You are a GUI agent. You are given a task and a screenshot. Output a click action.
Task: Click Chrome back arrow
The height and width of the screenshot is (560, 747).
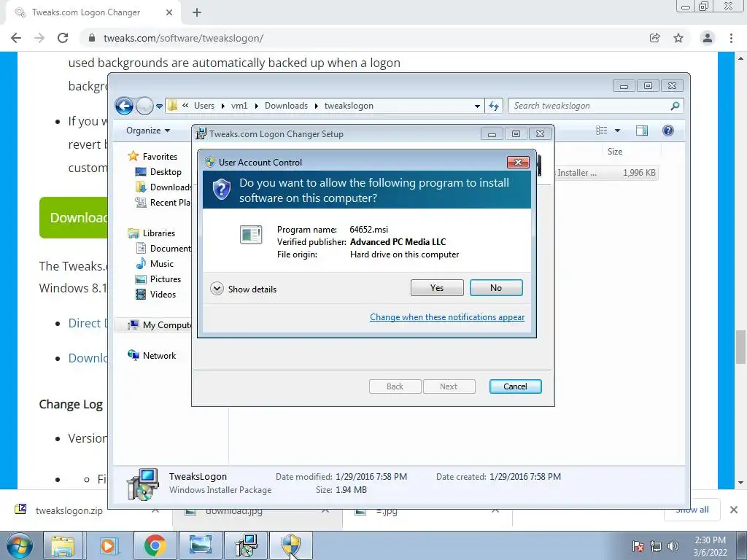pos(16,38)
